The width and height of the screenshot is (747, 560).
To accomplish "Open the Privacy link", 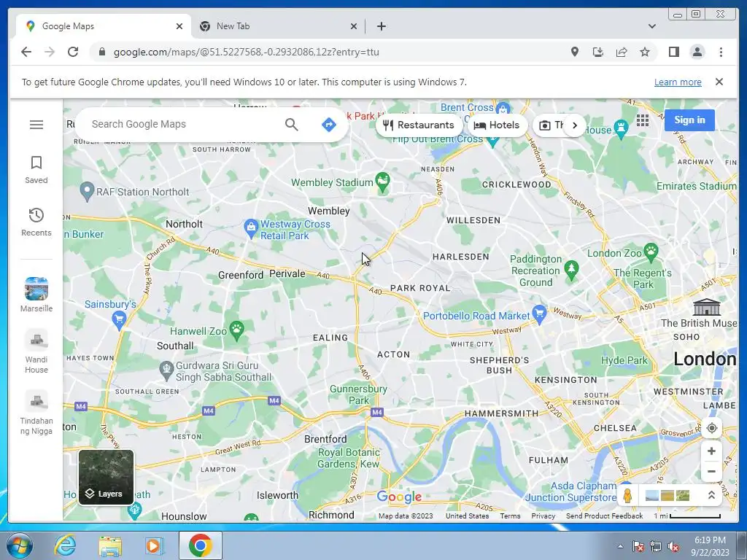I will (x=543, y=516).
